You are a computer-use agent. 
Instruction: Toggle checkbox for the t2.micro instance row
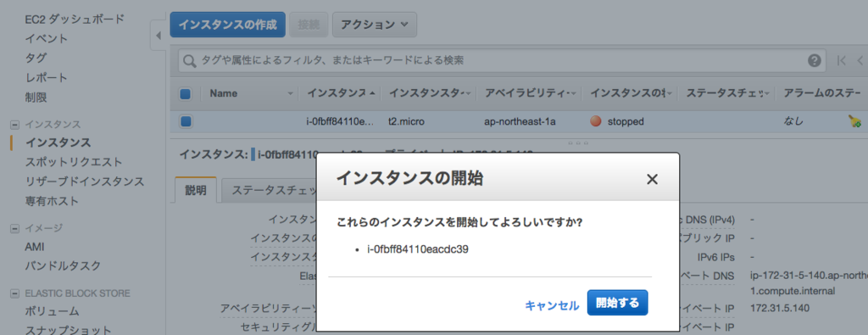186,121
